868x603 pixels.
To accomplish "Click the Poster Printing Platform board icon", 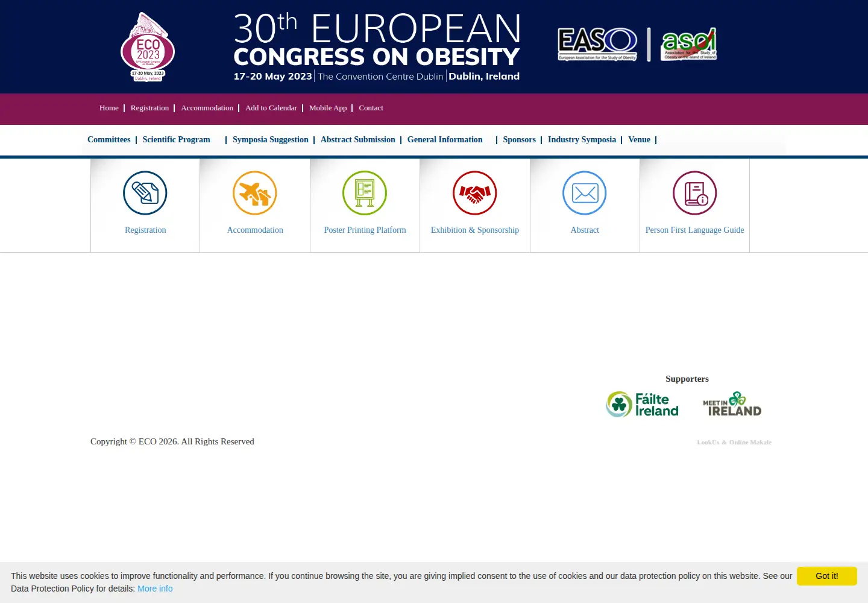I will [365, 193].
